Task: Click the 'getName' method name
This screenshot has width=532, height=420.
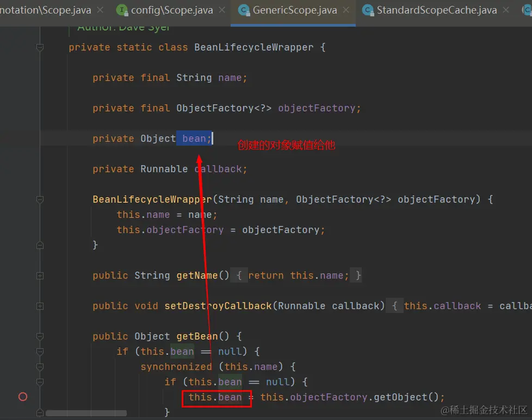Action: 197,275
